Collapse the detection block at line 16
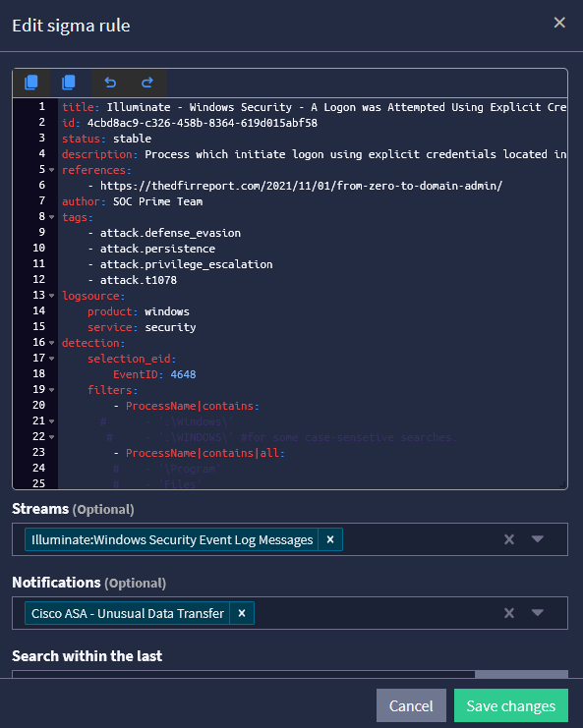Viewport: 583px width, 728px height. (x=51, y=343)
